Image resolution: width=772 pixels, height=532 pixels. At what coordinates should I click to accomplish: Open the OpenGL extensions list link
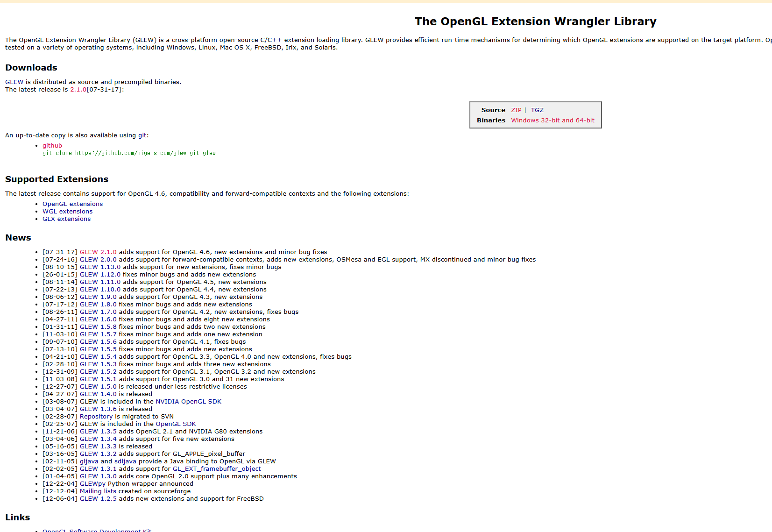[x=72, y=204]
